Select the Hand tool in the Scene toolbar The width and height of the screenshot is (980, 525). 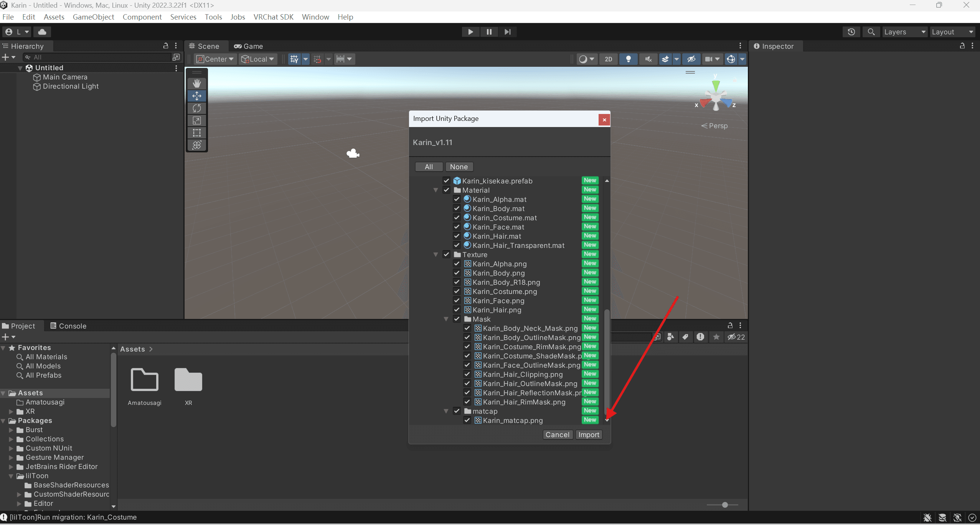click(x=197, y=83)
